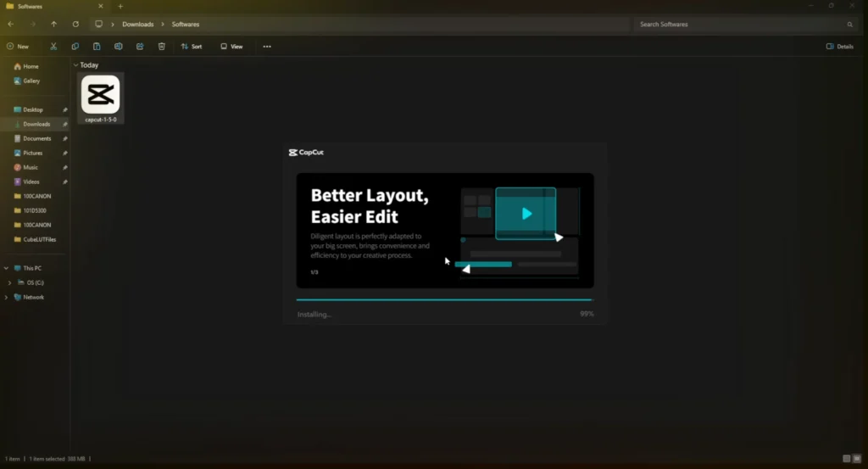Go back using the Back arrow
868x469 pixels.
tap(11, 25)
